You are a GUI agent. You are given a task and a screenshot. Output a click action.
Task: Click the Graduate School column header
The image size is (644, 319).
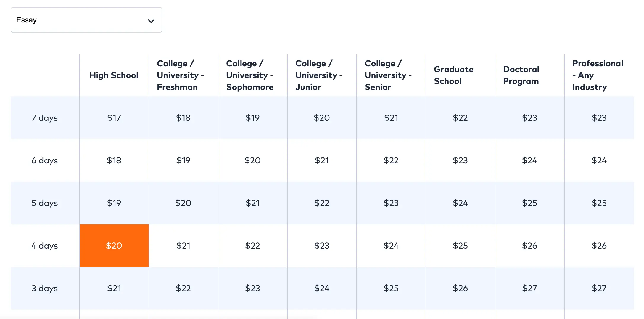(x=453, y=75)
